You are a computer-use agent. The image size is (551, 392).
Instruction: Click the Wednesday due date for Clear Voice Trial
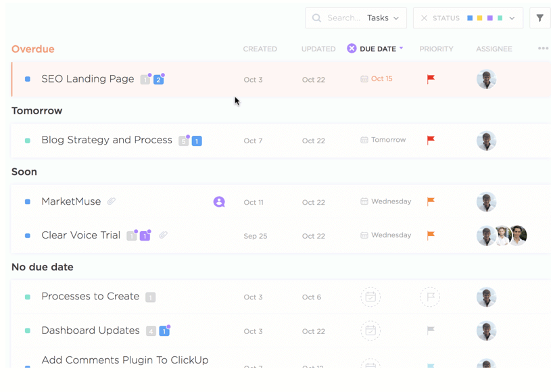click(391, 235)
